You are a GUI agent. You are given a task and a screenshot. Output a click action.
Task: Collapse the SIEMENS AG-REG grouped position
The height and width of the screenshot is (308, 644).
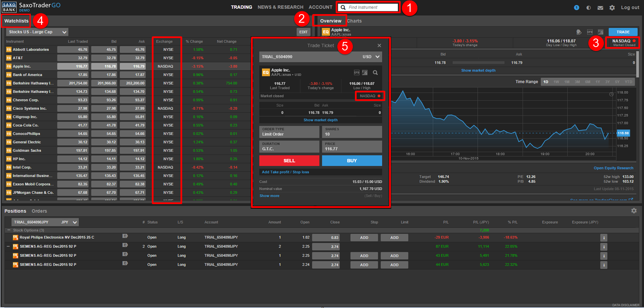click(9, 246)
